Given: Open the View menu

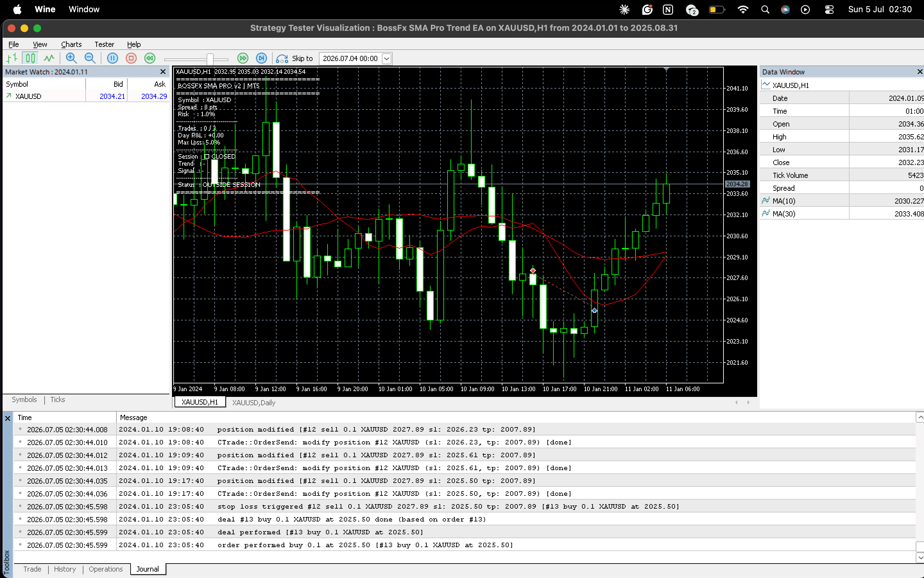Looking at the screenshot, I should click(x=40, y=44).
